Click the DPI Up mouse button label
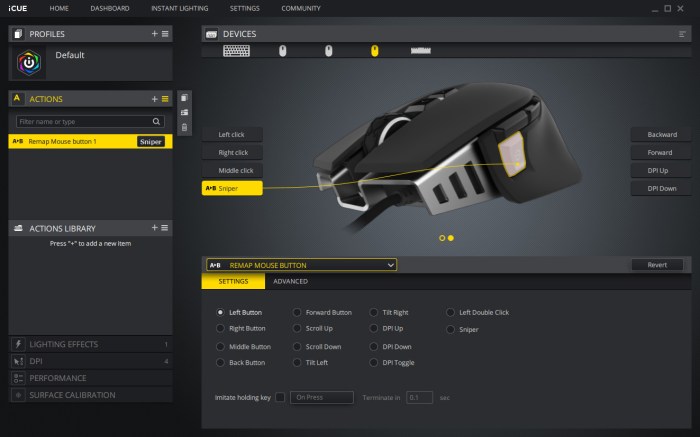This screenshot has height=437, width=700. 661,170
